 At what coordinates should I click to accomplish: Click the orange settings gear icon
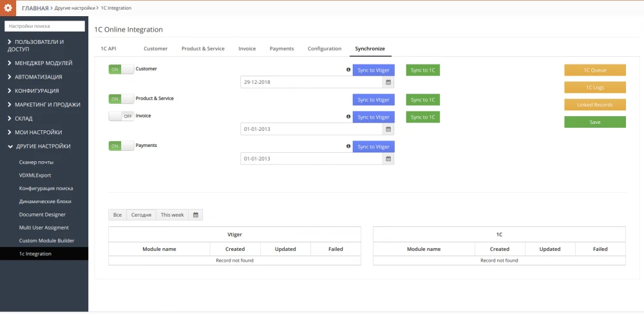pos(8,8)
